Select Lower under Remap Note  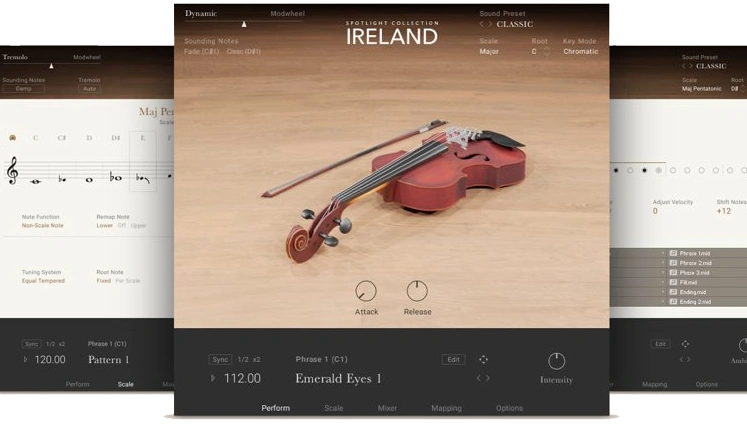click(104, 226)
